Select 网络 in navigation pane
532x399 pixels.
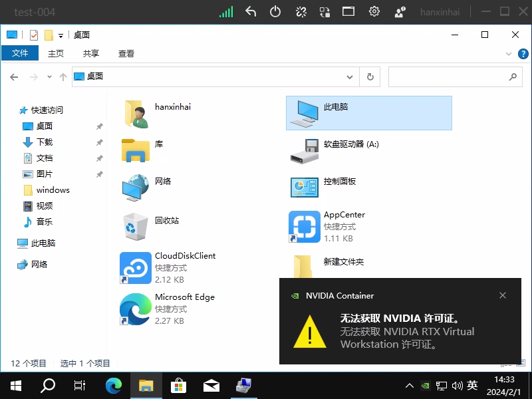(x=33, y=264)
